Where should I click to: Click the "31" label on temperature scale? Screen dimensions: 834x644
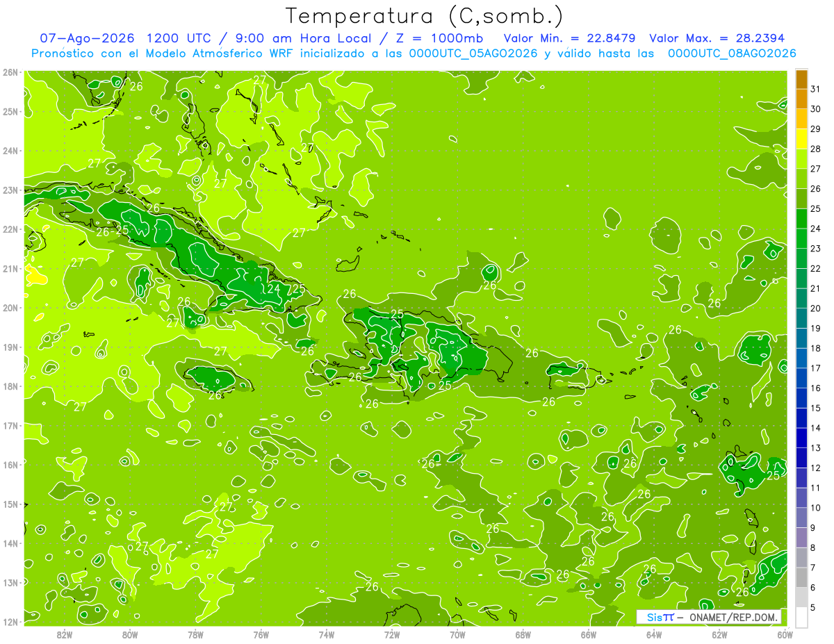pos(815,89)
